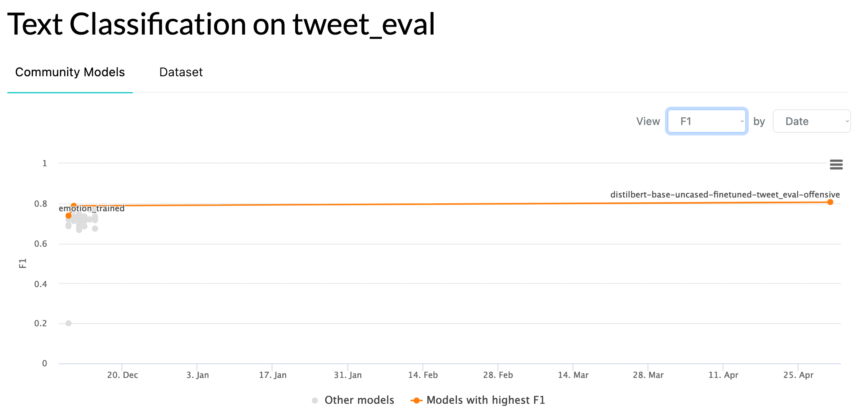Screen dimensions: 868x420
Task: Click the vertical F1 y-axis title
Action: pyautogui.click(x=23, y=263)
